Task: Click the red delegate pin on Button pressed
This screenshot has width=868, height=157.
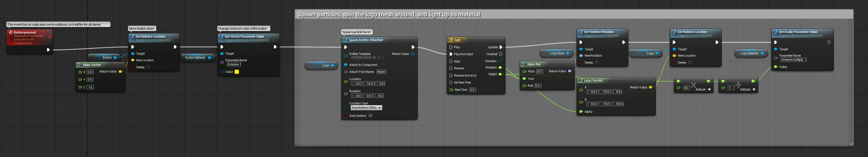Action: click(50, 37)
